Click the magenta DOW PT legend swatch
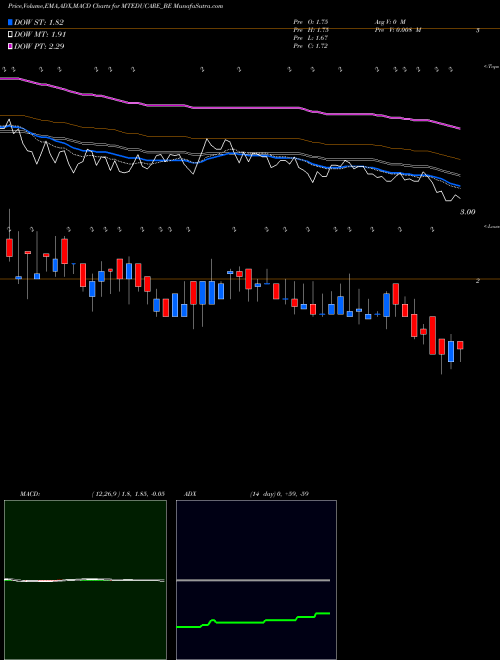Viewport: 500px width, 660px height. [x=10, y=46]
